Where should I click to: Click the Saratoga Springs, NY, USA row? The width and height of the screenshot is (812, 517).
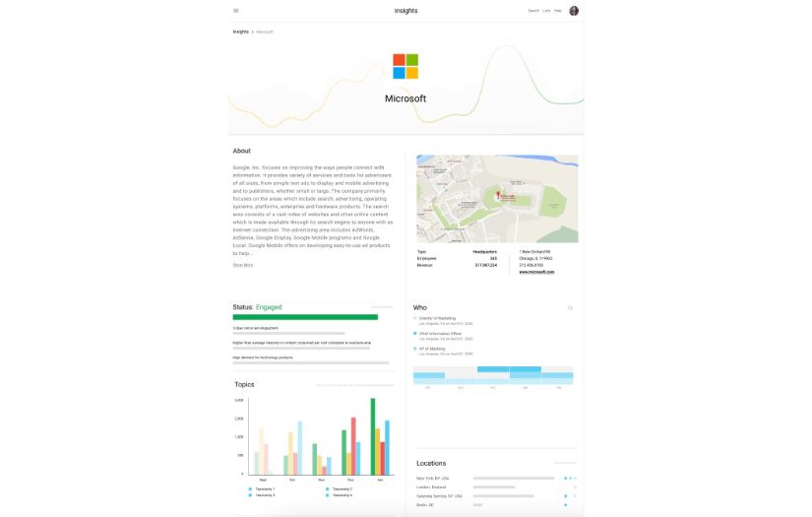coord(496,496)
